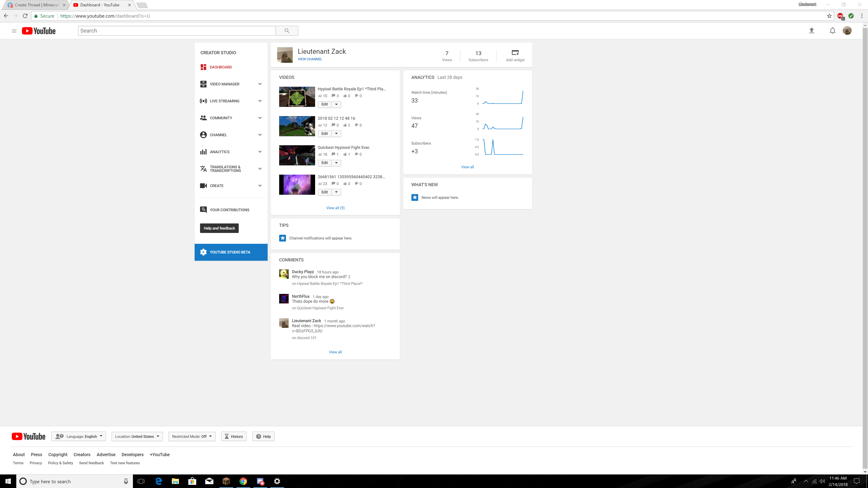This screenshot has width=868, height=488.
Task: Click the Add widget icon
Action: [515, 53]
